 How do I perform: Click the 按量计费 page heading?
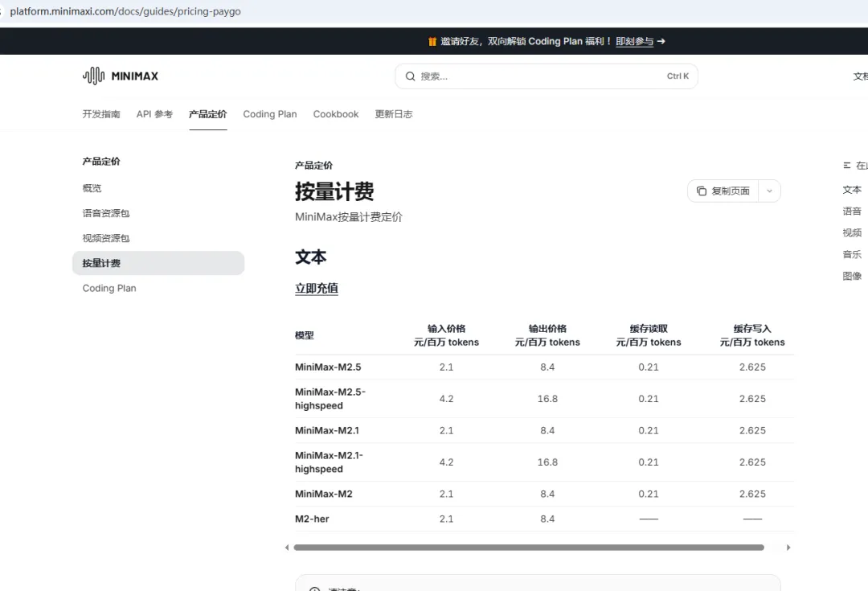coord(334,191)
